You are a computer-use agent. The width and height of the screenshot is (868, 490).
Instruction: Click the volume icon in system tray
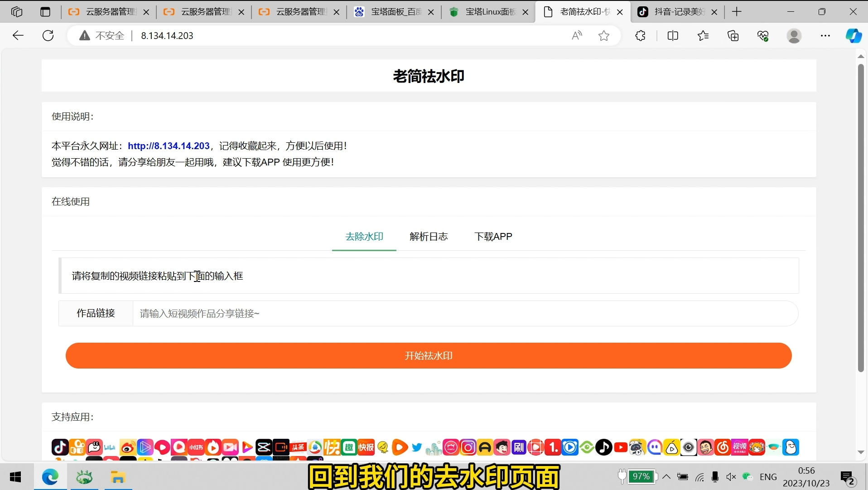pyautogui.click(x=731, y=477)
